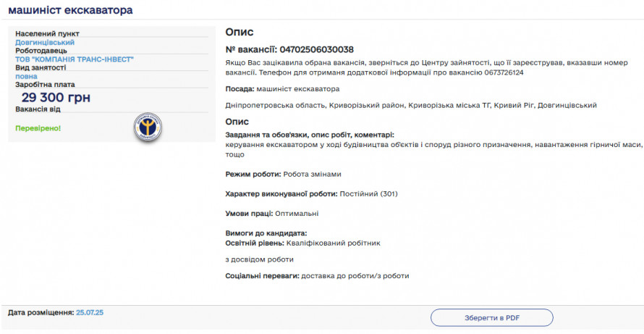Click the Посада: машиніст екскаватора line
The width and height of the screenshot is (644, 334).
click(282, 89)
